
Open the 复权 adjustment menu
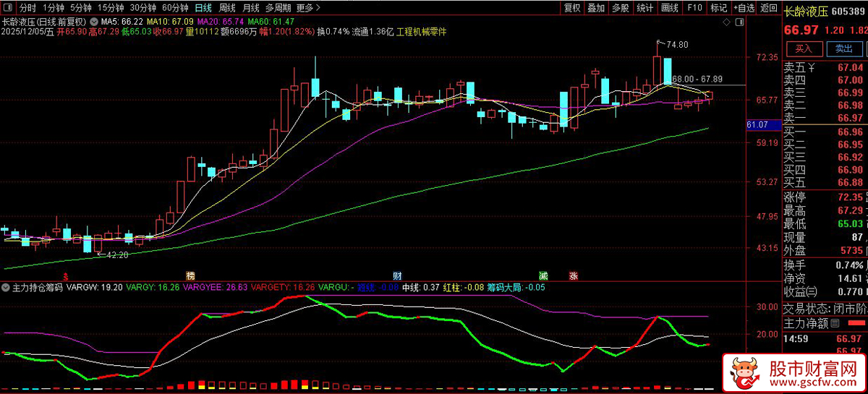tap(572, 8)
